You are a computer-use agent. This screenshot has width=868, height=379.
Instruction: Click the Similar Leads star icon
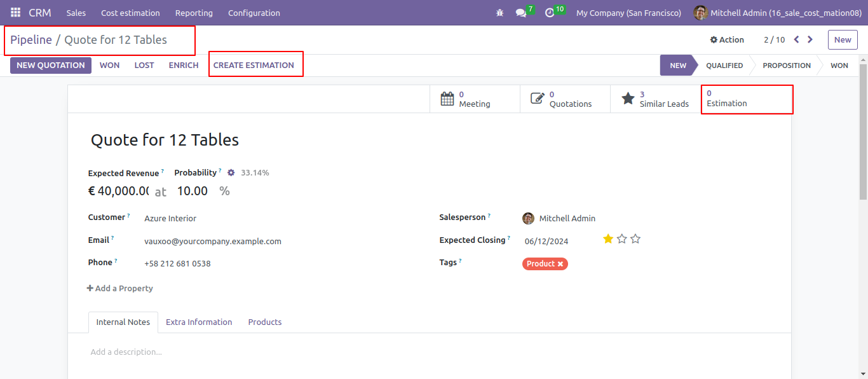[628, 99]
